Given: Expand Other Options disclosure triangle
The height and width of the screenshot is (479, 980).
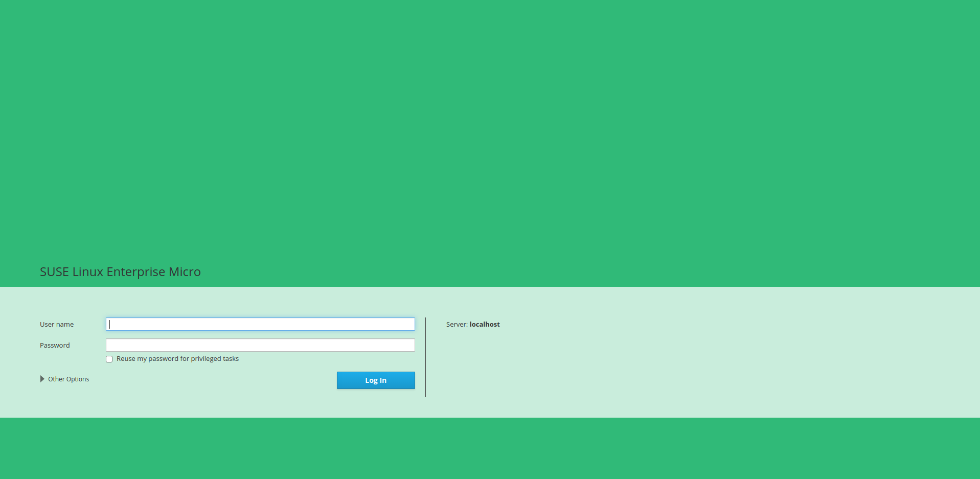Looking at the screenshot, I should click(42, 379).
